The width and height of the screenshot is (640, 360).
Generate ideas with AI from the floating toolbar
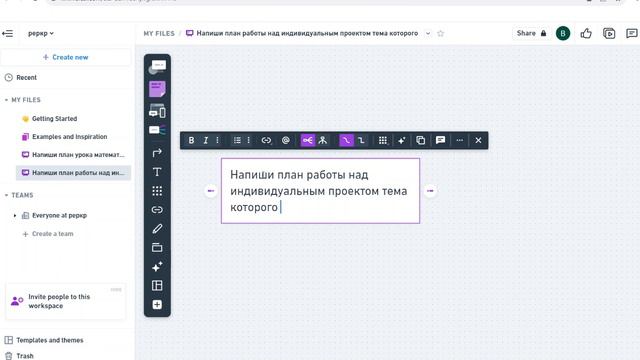[x=402, y=140]
